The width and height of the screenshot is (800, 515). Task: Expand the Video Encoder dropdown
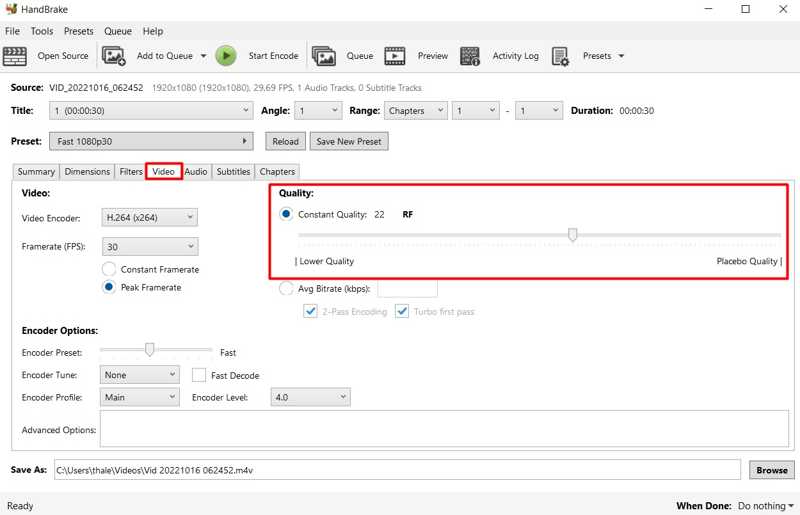pyautogui.click(x=150, y=217)
